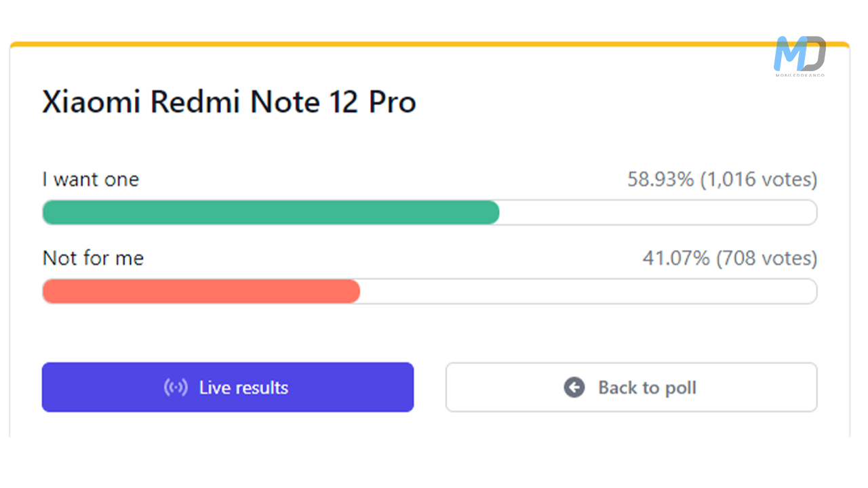Click the "1,016 votes" count

tap(759, 180)
